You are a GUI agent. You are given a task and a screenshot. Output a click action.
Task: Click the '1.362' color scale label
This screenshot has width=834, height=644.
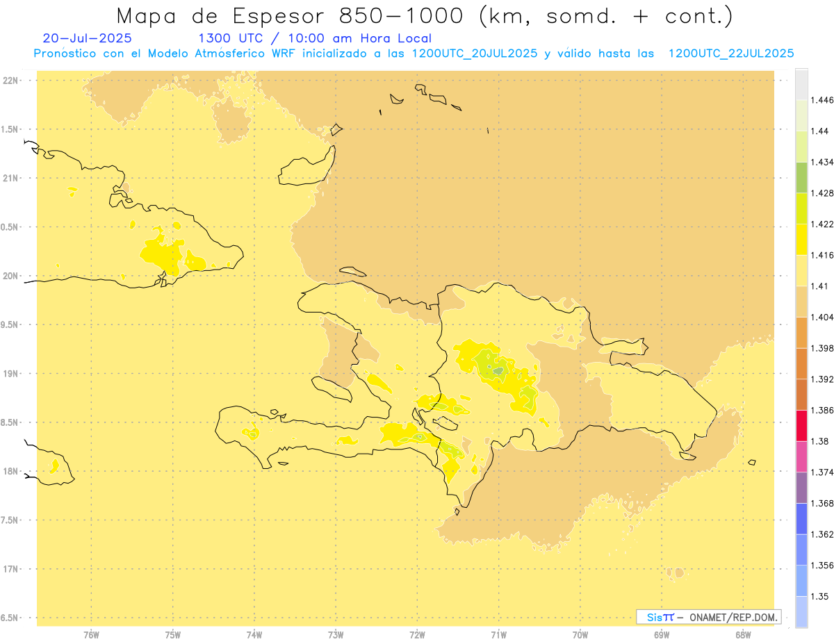point(823,534)
